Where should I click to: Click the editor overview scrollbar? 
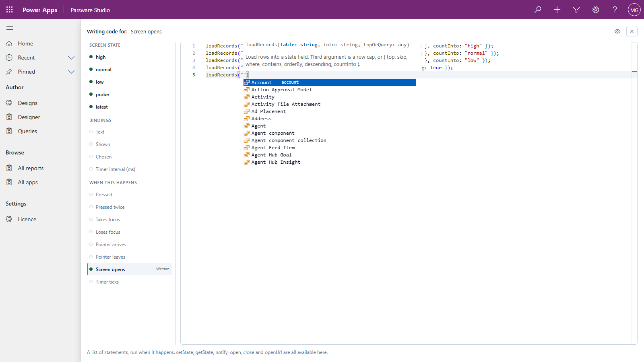634,193
